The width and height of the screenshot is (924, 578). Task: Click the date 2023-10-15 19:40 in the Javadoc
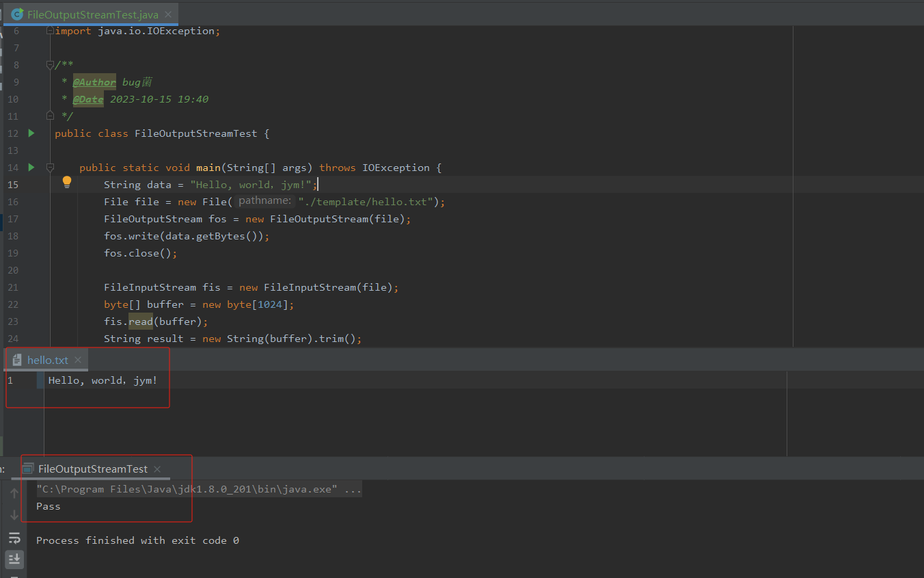(159, 99)
